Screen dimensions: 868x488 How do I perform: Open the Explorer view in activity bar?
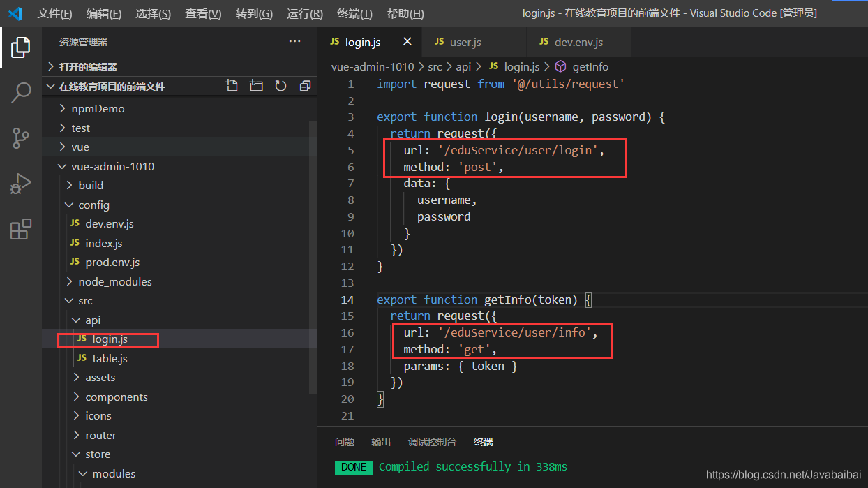pyautogui.click(x=20, y=47)
